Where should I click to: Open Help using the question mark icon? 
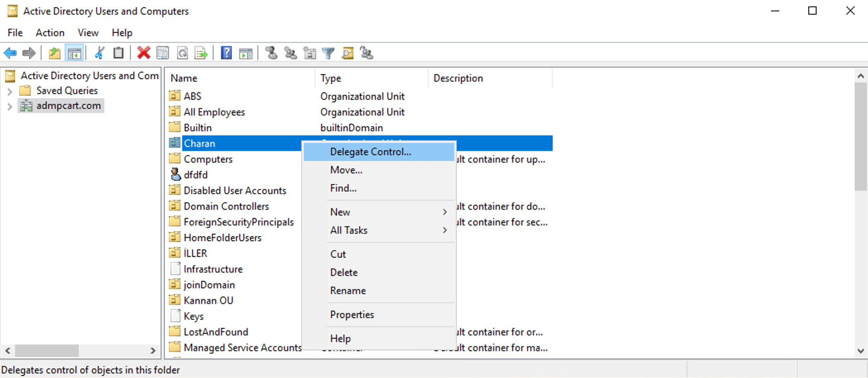point(226,53)
